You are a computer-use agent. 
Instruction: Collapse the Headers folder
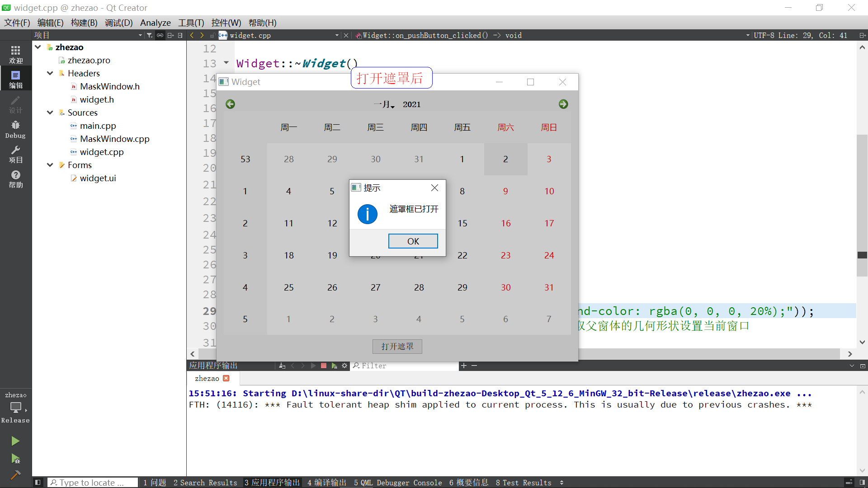point(50,73)
